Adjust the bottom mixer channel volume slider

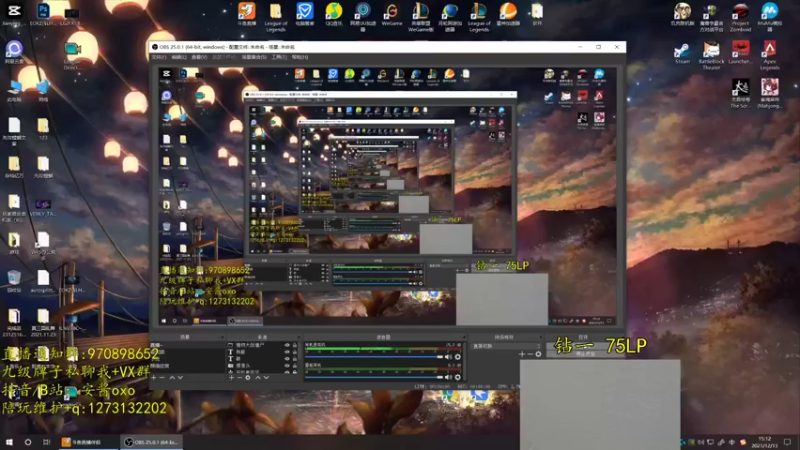click(x=373, y=377)
